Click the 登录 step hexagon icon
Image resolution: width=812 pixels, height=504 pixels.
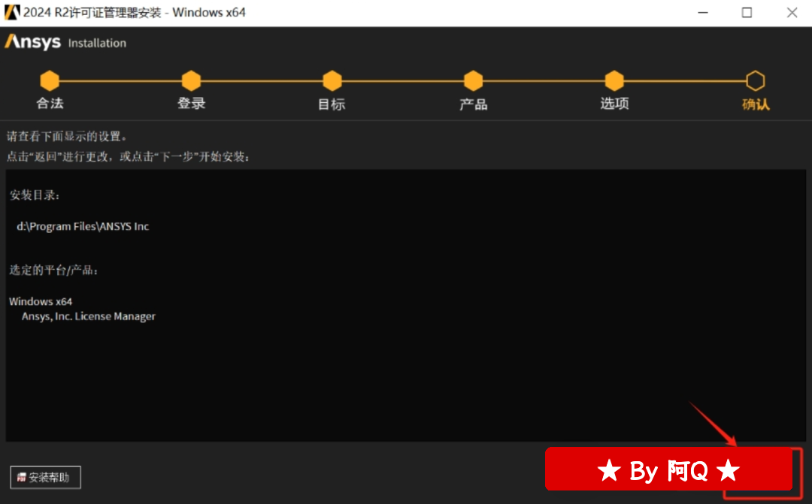point(191,80)
